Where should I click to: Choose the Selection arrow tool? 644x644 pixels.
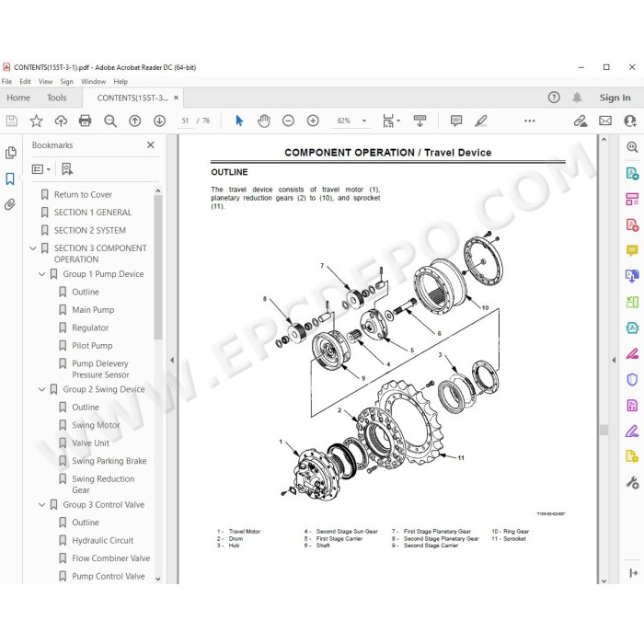coord(239,121)
